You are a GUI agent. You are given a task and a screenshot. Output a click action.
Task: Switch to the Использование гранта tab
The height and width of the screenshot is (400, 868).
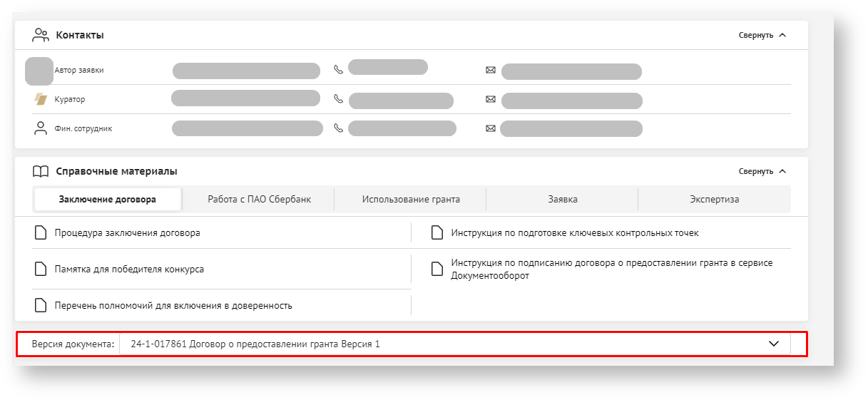(410, 200)
